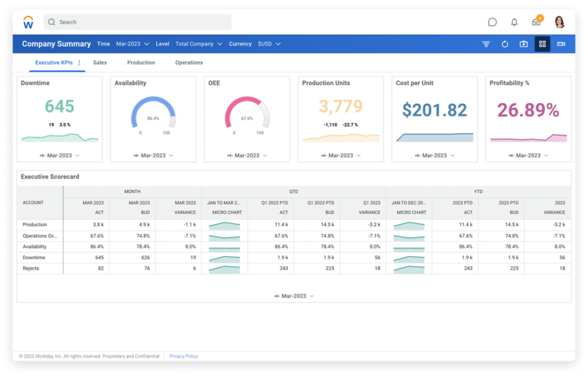Open the notifications bell
This screenshot has height=377, width=588.
[x=514, y=22]
